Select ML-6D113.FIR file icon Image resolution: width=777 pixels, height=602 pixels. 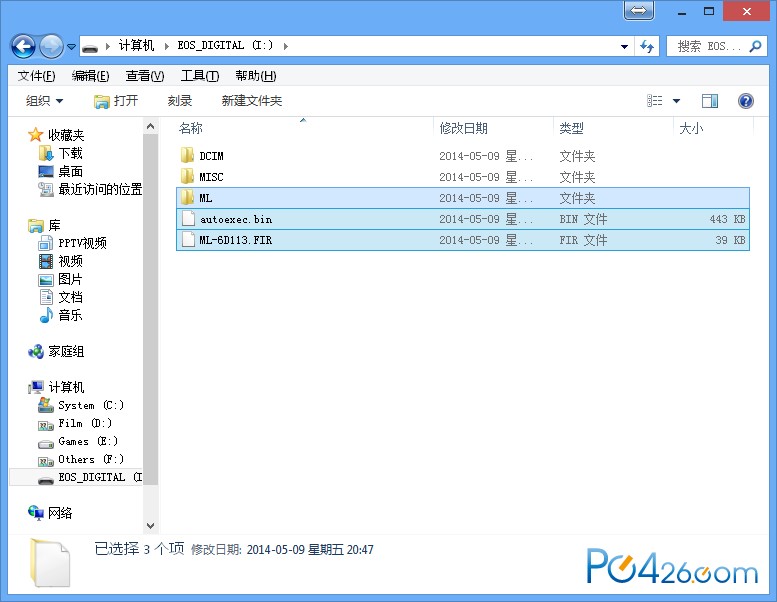point(188,240)
